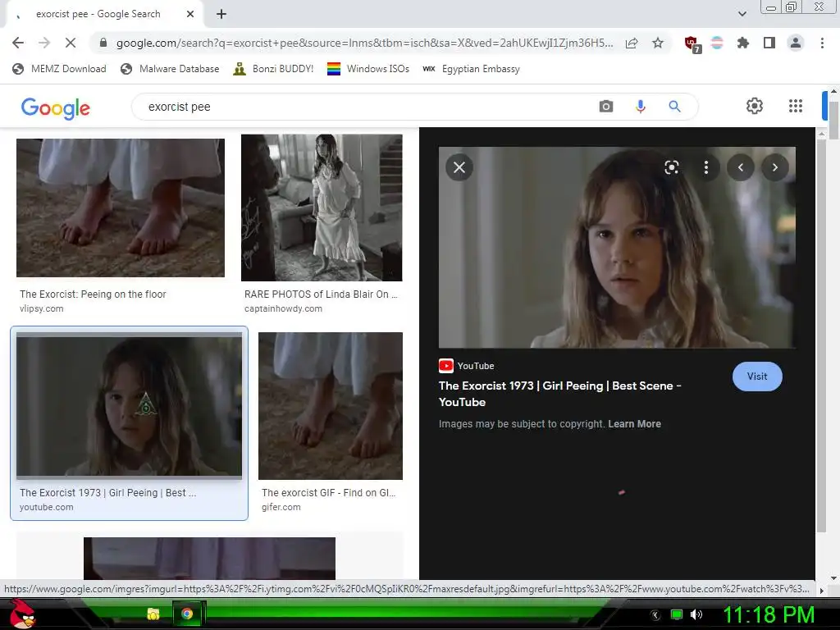Bookmark this page with the star

(658, 43)
